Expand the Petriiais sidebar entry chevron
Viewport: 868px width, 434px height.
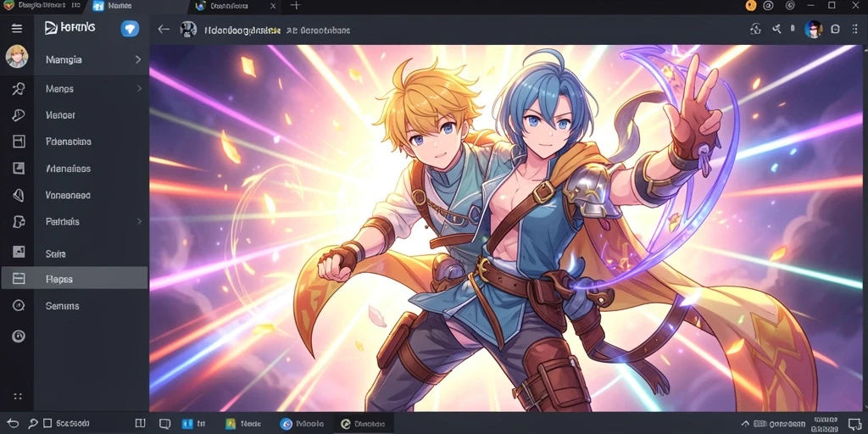tap(139, 221)
